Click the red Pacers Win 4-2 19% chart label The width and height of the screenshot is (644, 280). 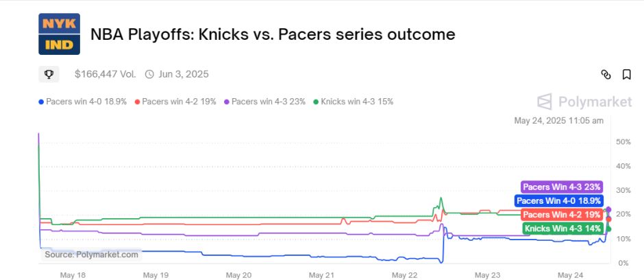coord(562,215)
